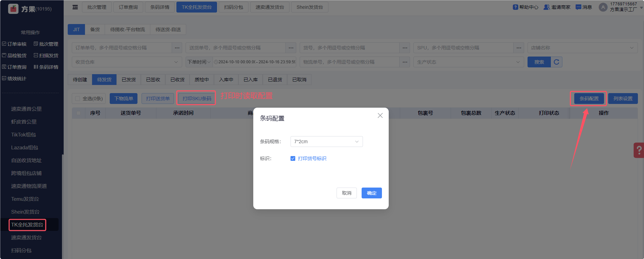The image size is (644, 259).
Task: Open 品检验货 shortcut in sidebar
Action: point(14,56)
